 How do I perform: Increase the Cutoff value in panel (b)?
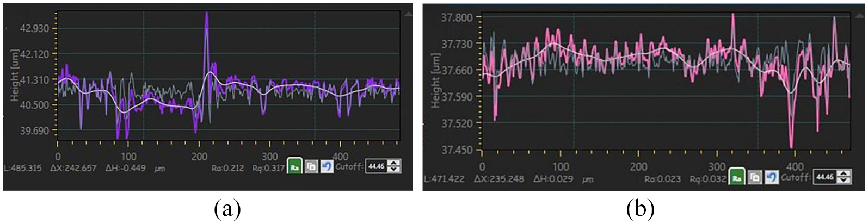[x=844, y=173]
